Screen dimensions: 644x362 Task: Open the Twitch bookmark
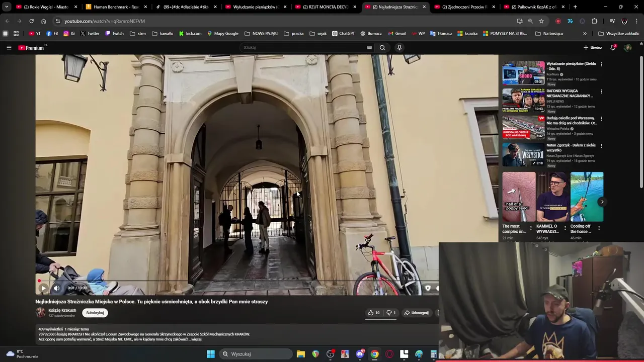click(x=114, y=34)
